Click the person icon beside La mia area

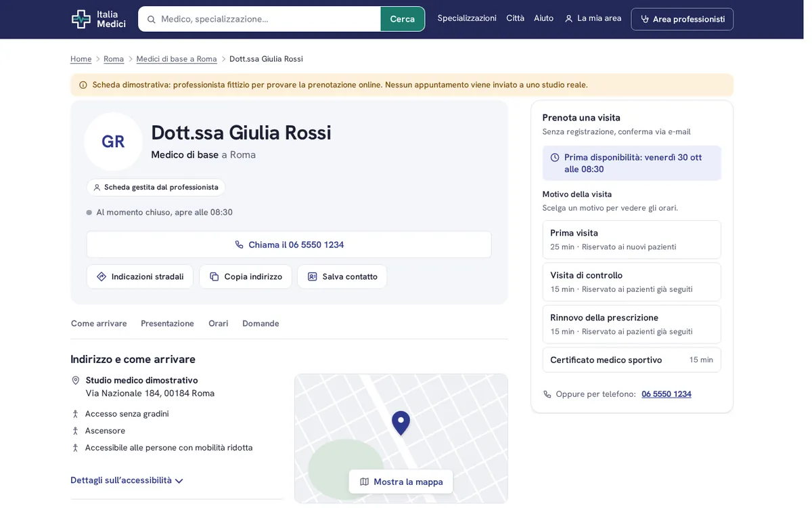[568, 19]
